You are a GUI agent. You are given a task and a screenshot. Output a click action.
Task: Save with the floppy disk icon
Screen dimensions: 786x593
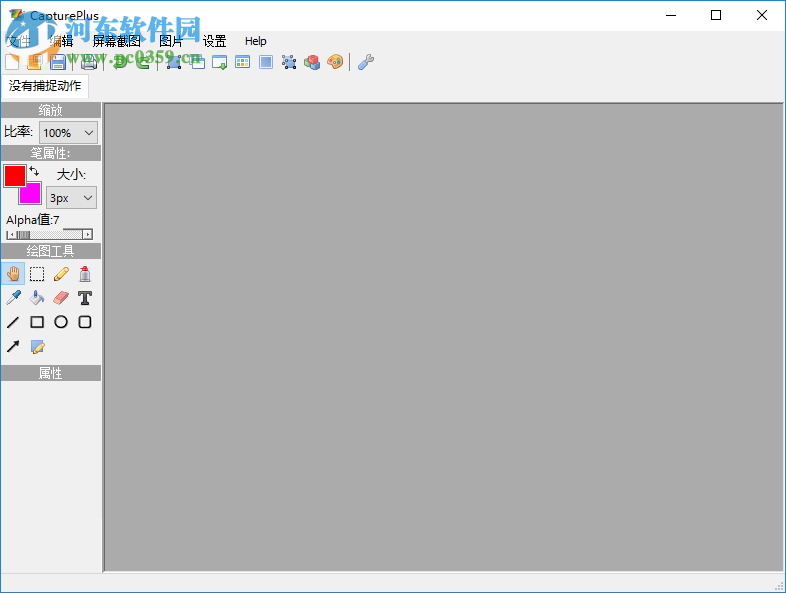58,62
